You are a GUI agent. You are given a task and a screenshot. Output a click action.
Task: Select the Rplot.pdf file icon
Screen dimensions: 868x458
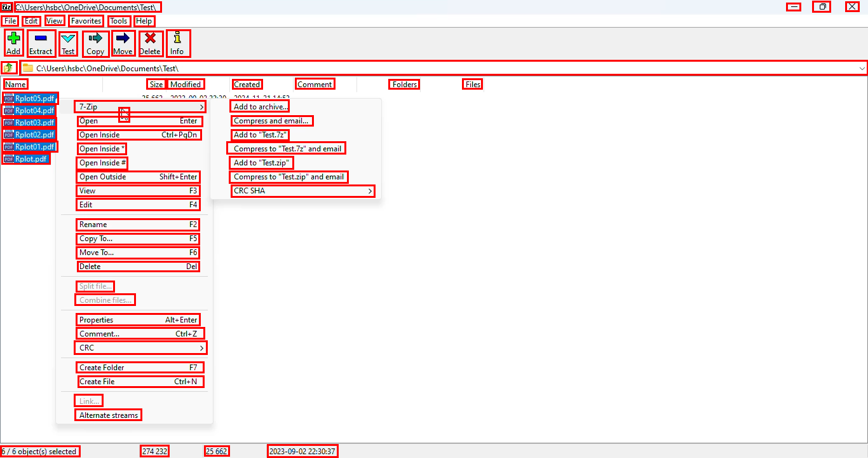(x=8, y=159)
